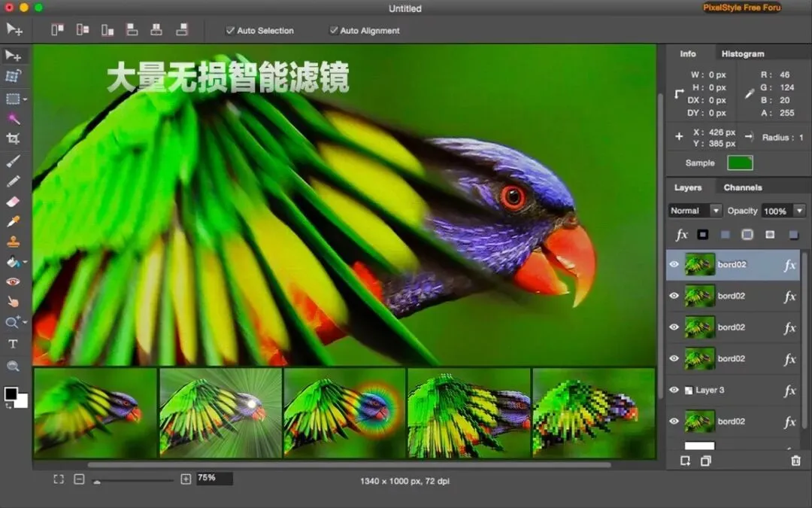The image size is (812, 508).
Task: Click the green Sample color swatch
Action: pos(740,163)
